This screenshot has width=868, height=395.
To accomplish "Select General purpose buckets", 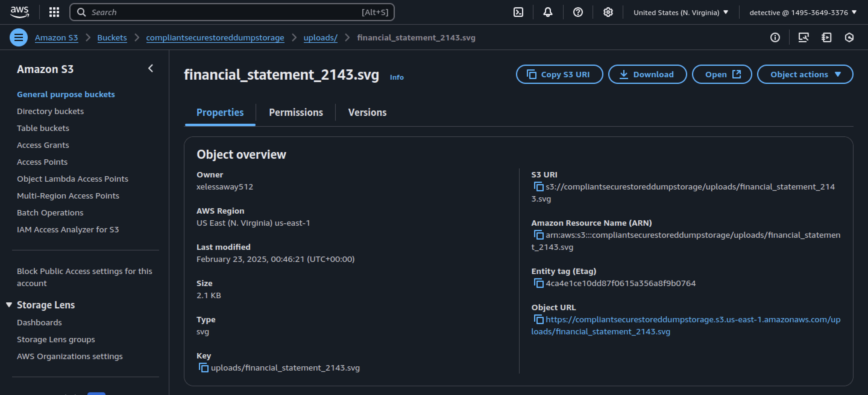I will pyautogui.click(x=66, y=94).
